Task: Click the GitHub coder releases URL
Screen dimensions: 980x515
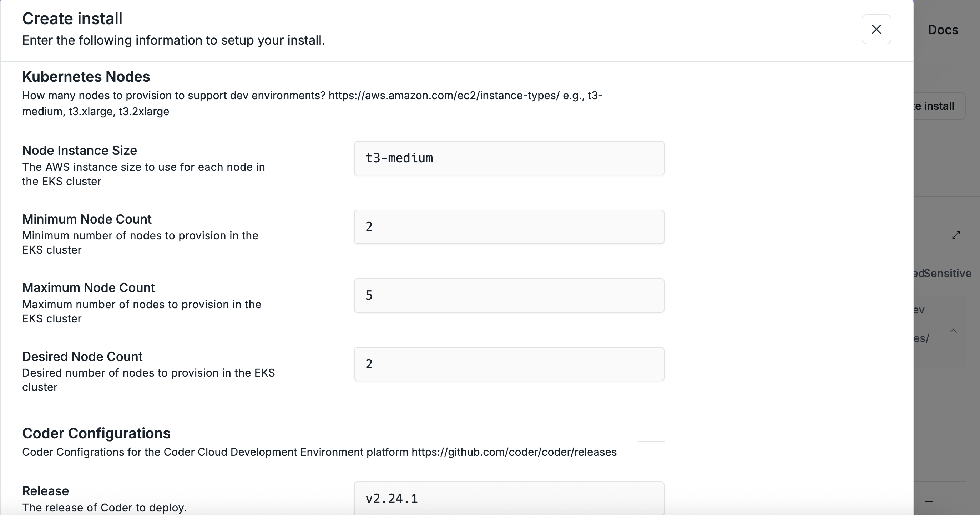Action: tap(514, 452)
